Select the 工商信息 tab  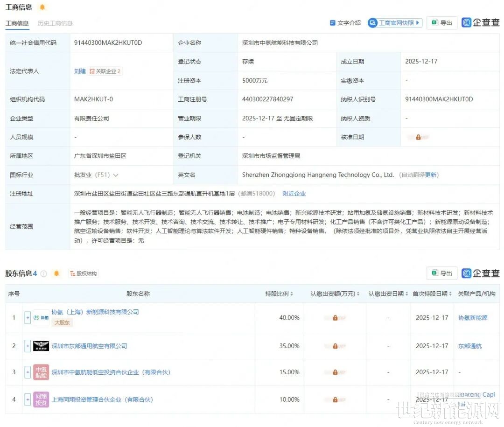[17, 23]
